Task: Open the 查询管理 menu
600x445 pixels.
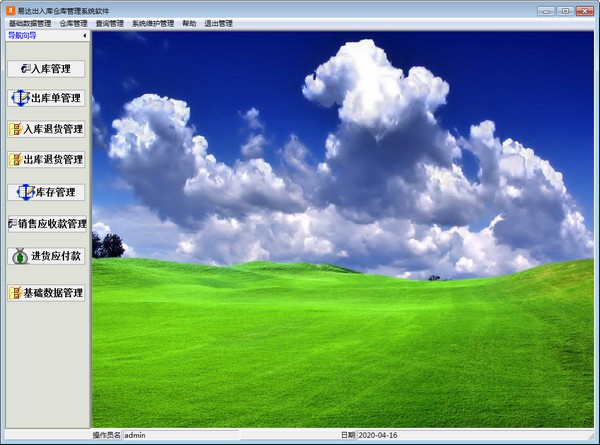Action: 109,24
